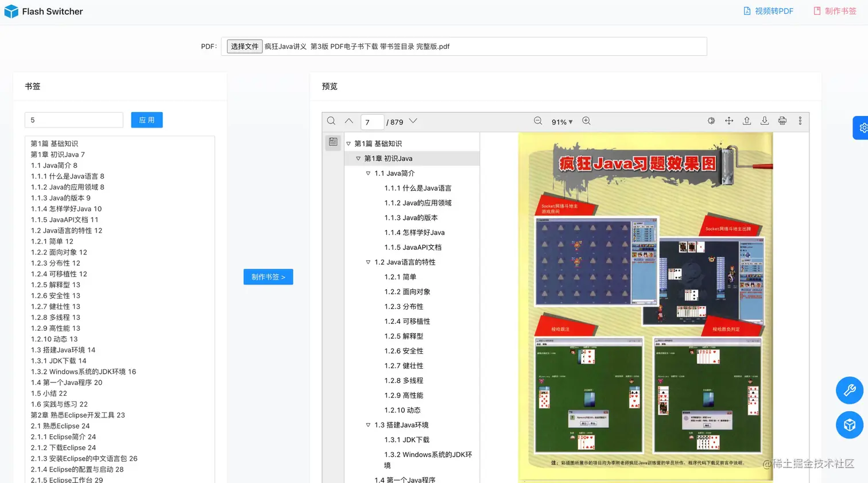Select outline item 1.2.9 高性能
868x483 pixels.
404,396
